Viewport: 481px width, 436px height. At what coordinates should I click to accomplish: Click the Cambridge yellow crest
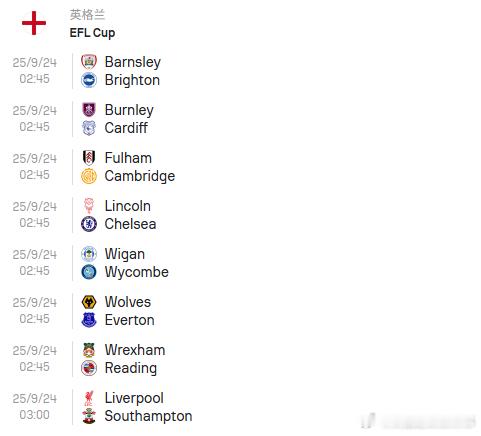[x=89, y=176]
